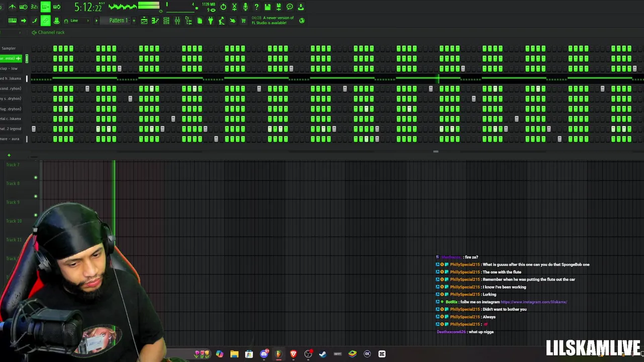Click the export download icon
644x362 pixels.
[301, 7]
